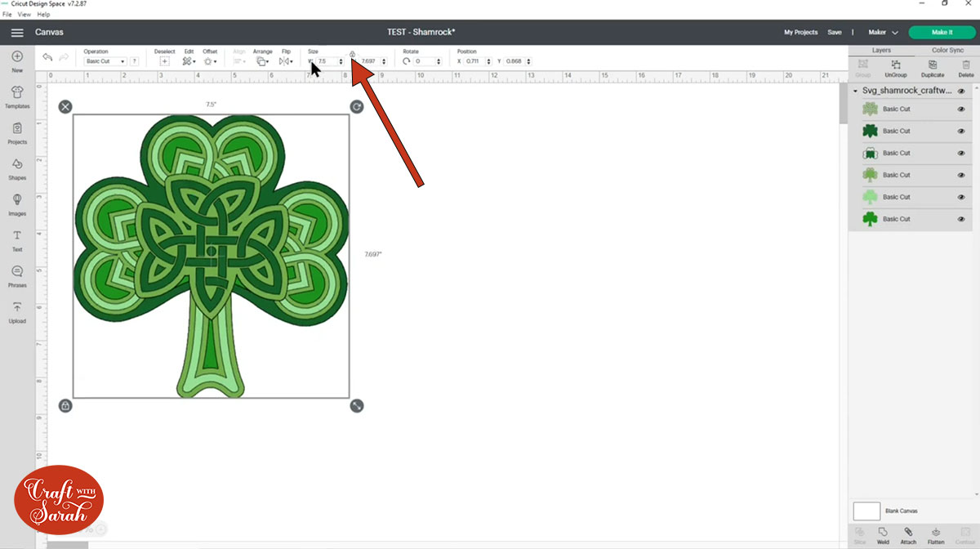Collapse the Svg_shamrock group in Layers
Image resolution: width=980 pixels, height=549 pixels.
pyautogui.click(x=856, y=90)
